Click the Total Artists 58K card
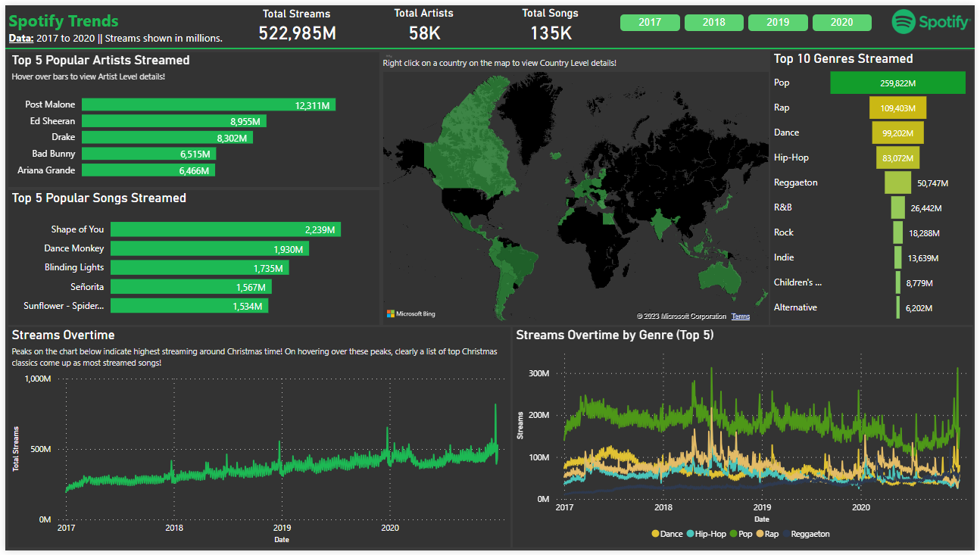This screenshot has width=980, height=555. 424,25
